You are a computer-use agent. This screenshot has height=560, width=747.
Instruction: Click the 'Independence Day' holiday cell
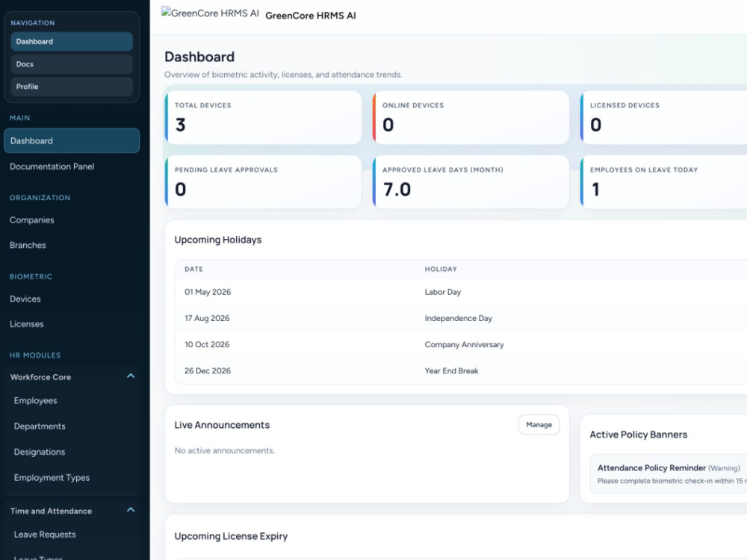coord(459,318)
